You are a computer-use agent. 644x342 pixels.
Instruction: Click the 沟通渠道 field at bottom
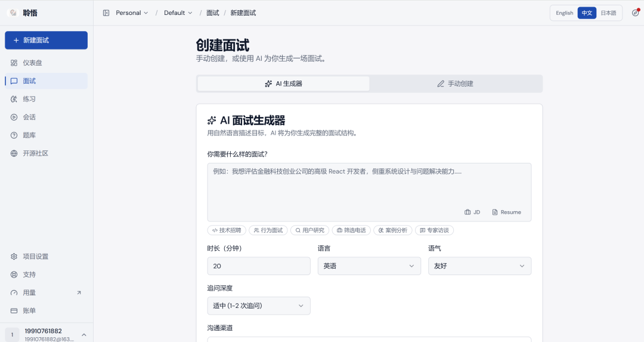[369, 340]
